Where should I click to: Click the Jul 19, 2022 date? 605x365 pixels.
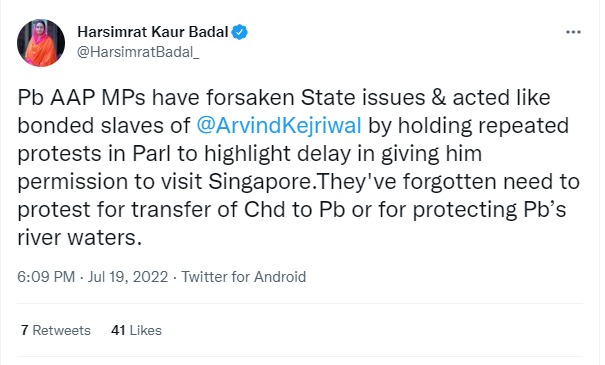[128, 277]
